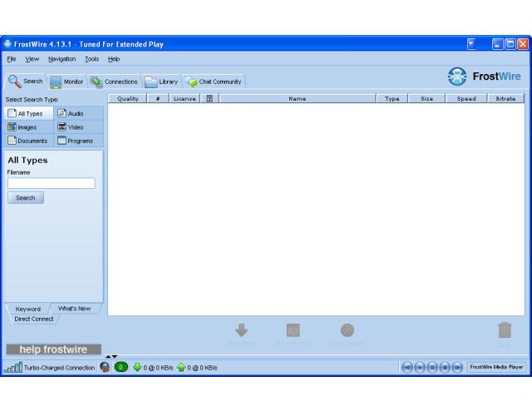Viewport: 532px width, 416px height.
Task: Sort results by the Quality column
Action: [127, 99]
